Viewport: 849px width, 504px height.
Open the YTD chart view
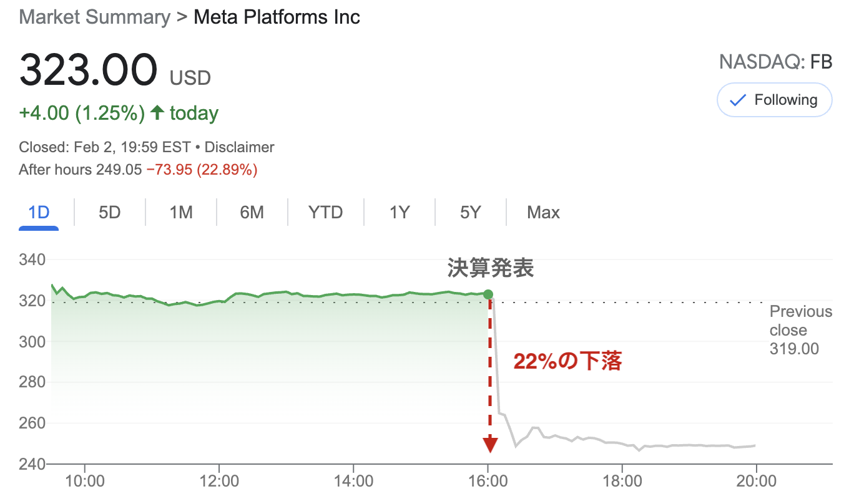coord(326,213)
